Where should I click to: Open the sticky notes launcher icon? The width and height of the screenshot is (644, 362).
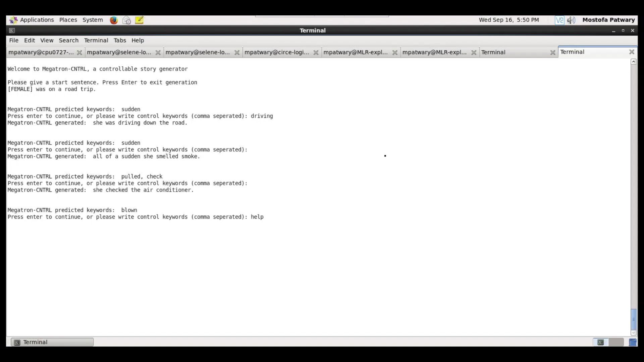(139, 20)
